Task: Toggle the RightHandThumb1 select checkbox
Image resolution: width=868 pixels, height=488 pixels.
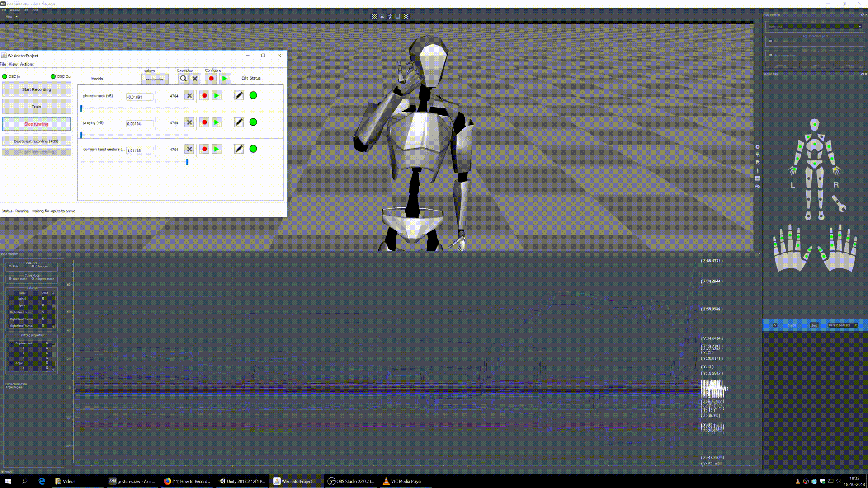Action: 43,312
